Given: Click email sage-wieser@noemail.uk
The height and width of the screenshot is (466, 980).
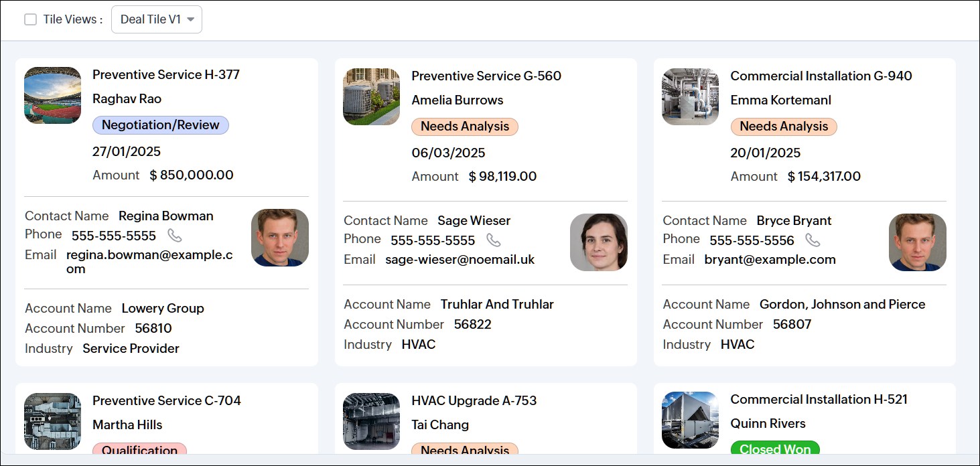Looking at the screenshot, I should point(460,259).
